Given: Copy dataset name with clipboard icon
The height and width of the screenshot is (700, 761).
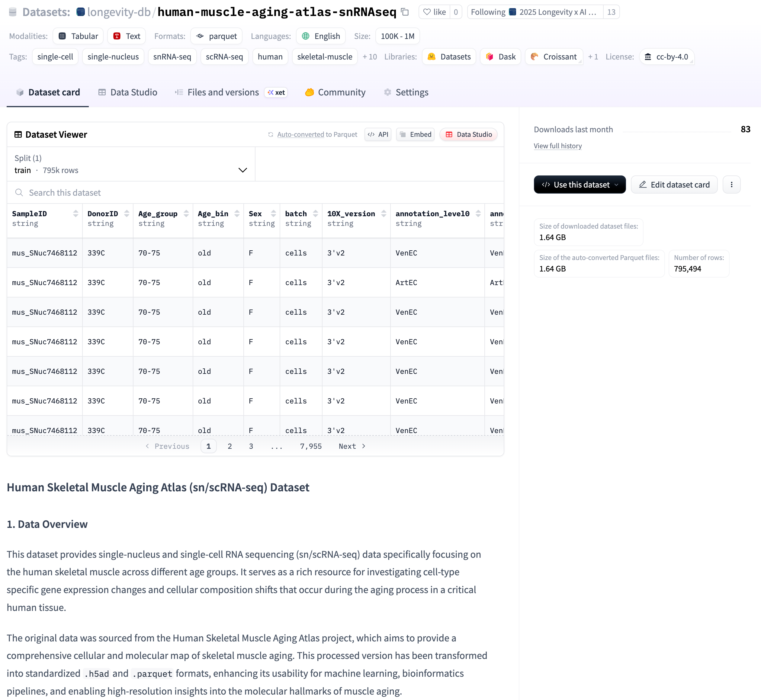Looking at the screenshot, I should click(x=405, y=12).
